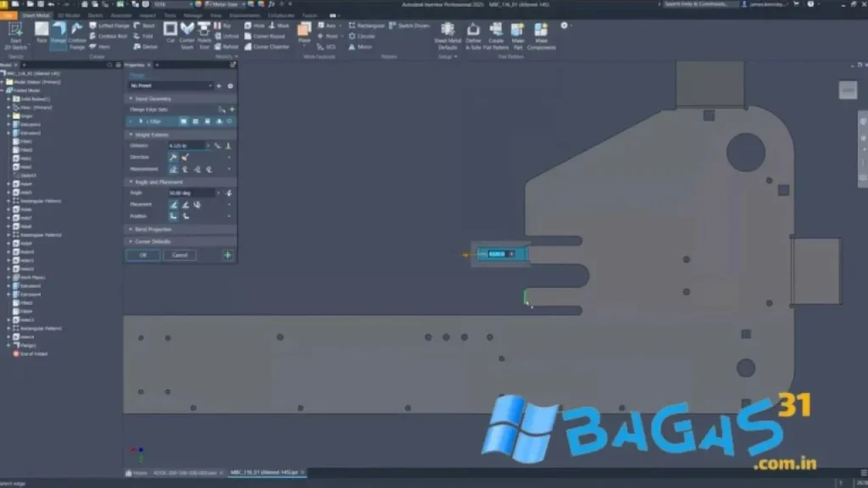Select the second Placement option
This screenshot has height=488, width=868.
point(185,204)
